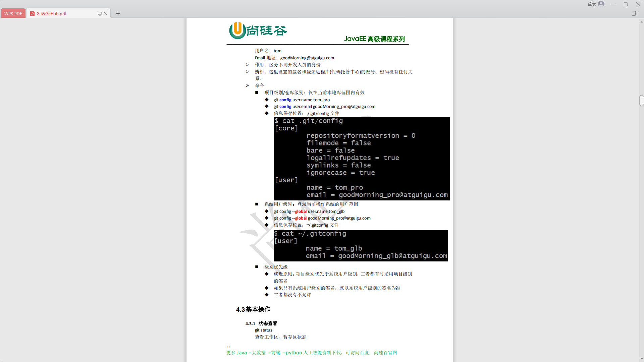This screenshot has width=644, height=362.
Task: Minimize the WPS PDF window
Action: tap(613, 4)
